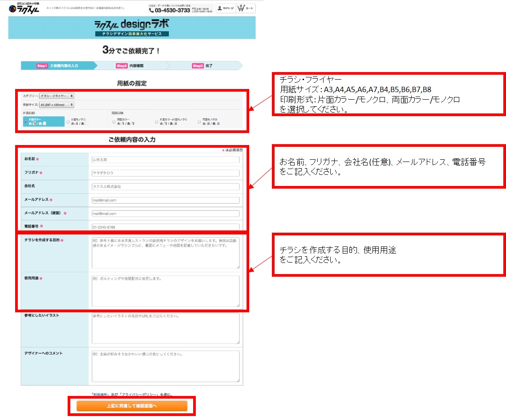Focus the チラシを作成する目的 purpose text area
The height and width of the screenshot is (420, 506).
point(165,252)
